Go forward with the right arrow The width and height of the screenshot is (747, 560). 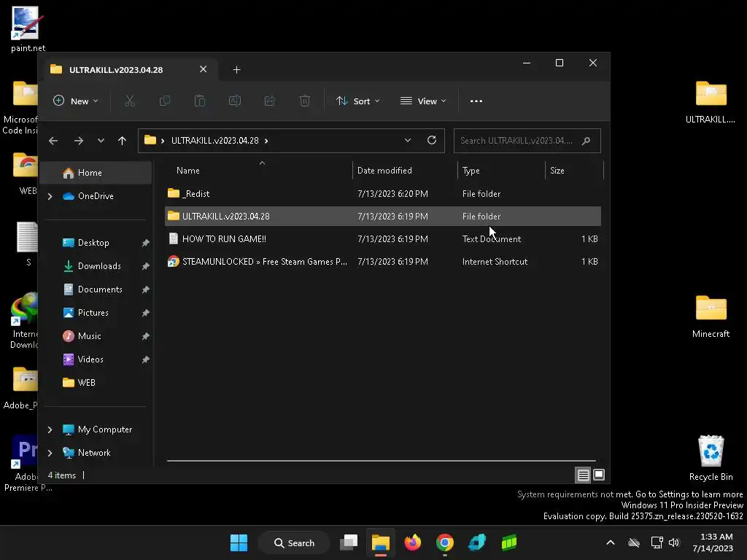point(79,141)
